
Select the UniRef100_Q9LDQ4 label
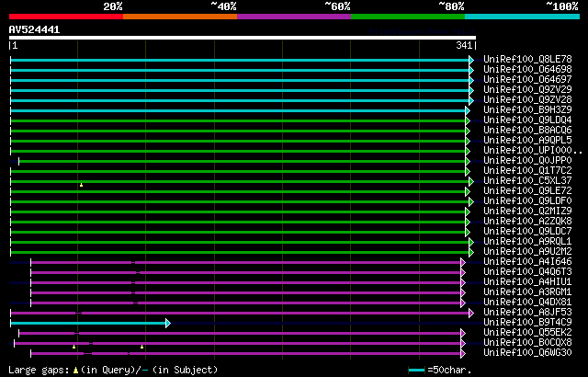[527, 120]
